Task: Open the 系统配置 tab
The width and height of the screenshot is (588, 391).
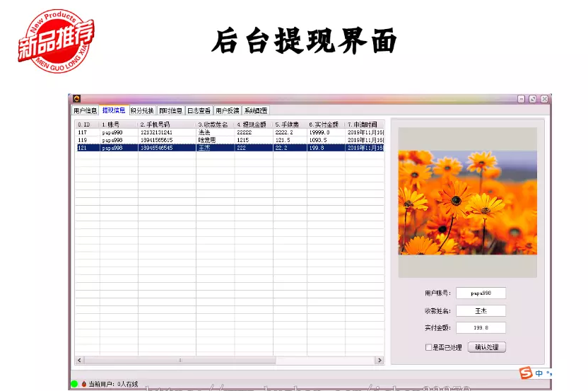Action: click(x=256, y=111)
